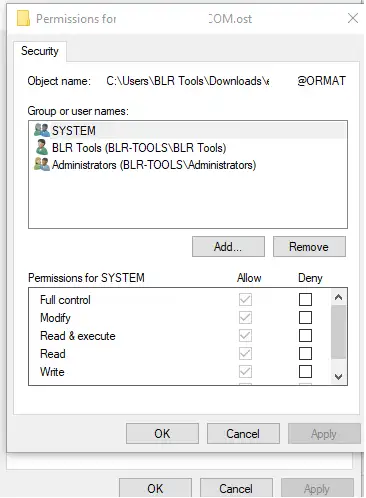Click the Add... button
Screen dimensions: 366x498
pyautogui.click(x=228, y=247)
